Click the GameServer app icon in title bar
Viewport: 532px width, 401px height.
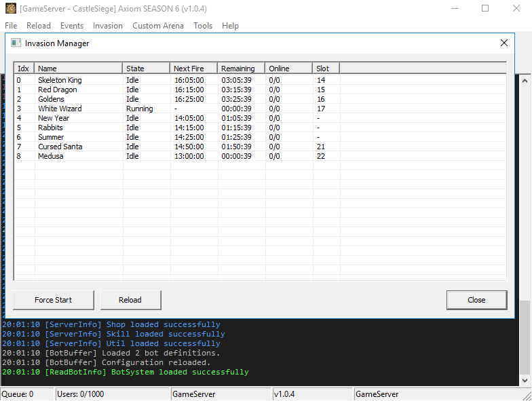(x=11, y=8)
